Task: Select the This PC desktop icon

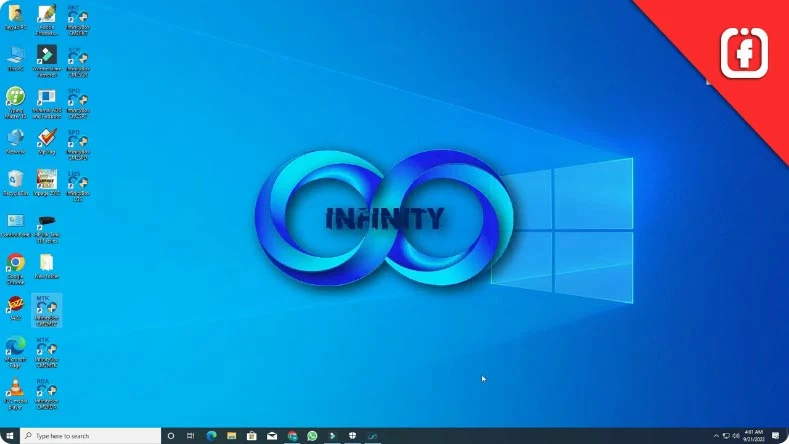Action: point(16,58)
